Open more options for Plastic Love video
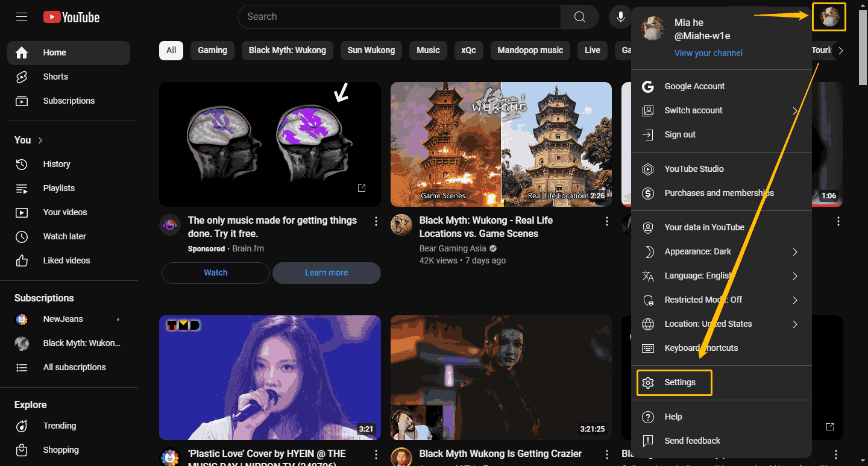 [376, 455]
